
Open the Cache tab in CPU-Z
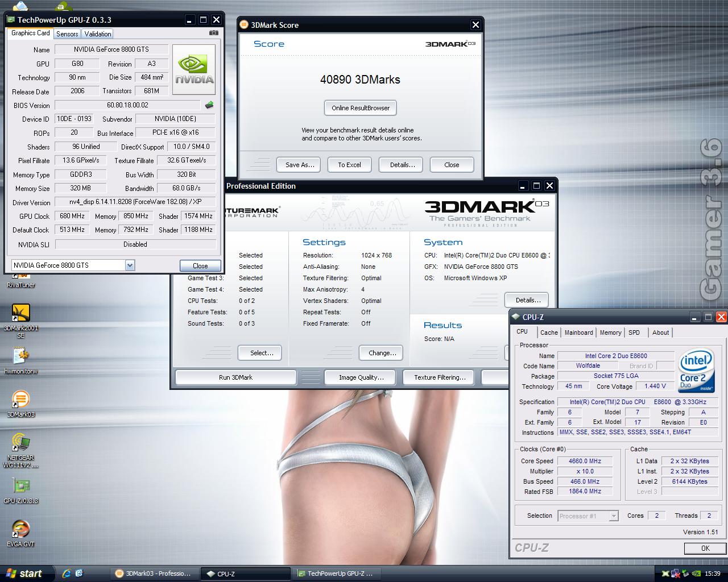pyautogui.click(x=549, y=332)
